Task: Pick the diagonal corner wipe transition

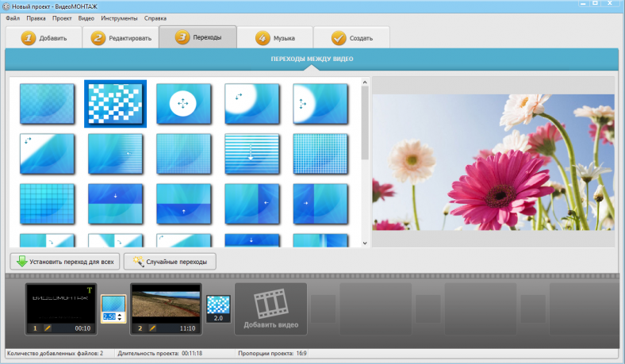Action: pos(47,154)
